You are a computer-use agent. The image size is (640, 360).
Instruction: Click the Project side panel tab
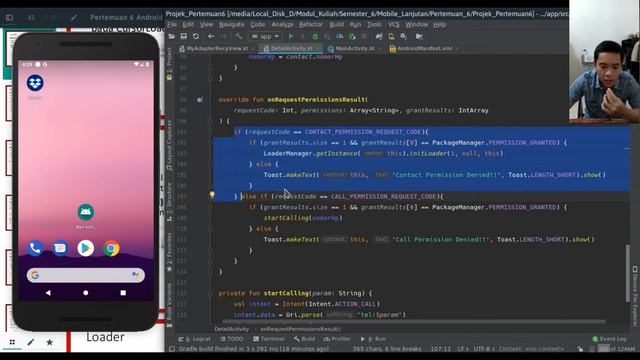click(x=169, y=63)
